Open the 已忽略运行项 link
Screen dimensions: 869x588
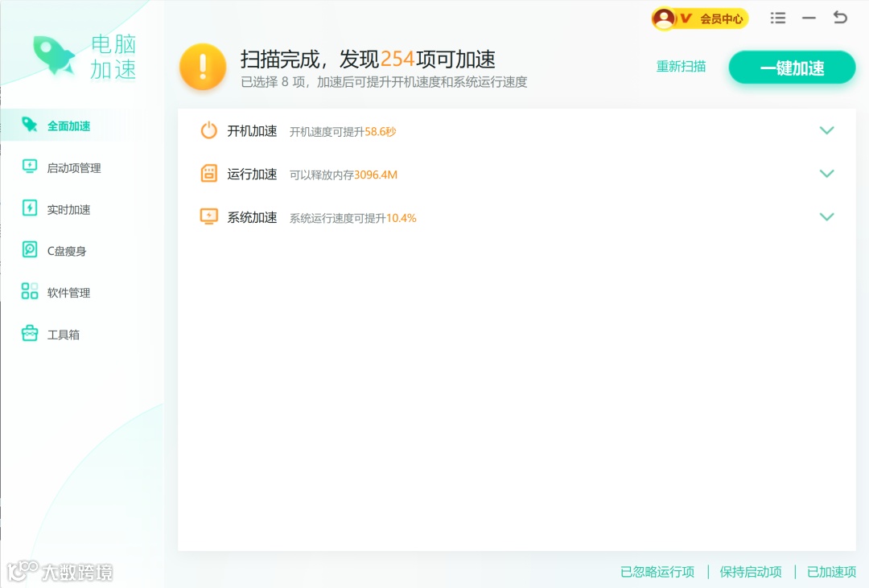pyautogui.click(x=657, y=571)
